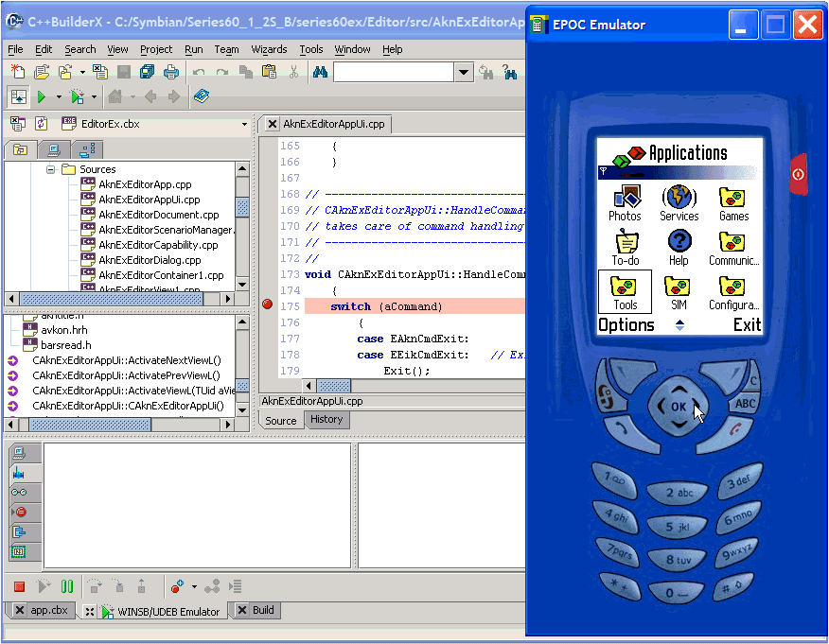Viewport: 829px width, 644px height.
Task: Open To-do app in emulator
Action: tap(626, 247)
